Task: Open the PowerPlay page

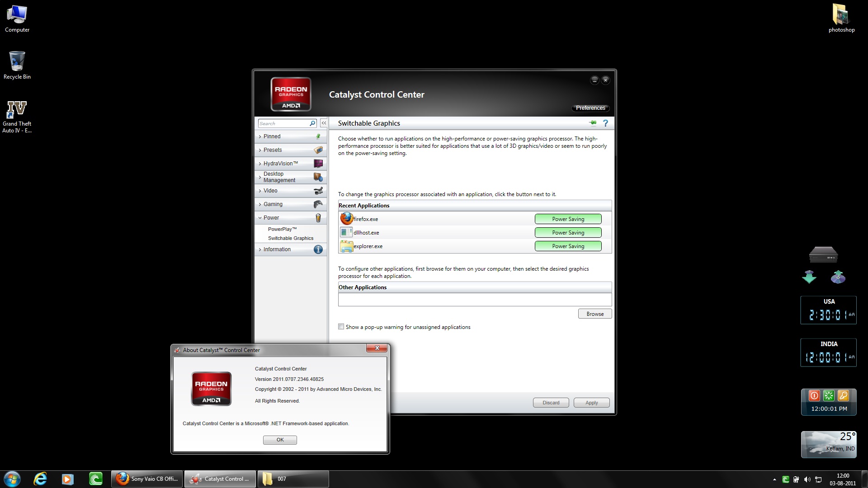Action: pos(282,229)
